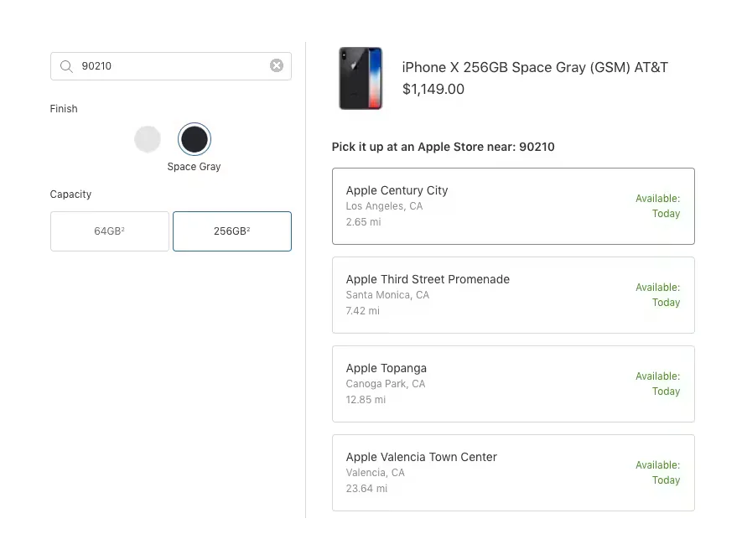Click the iPhone X 256GB Space Gray title
The image size is (747, 560).
click(535, 68)
